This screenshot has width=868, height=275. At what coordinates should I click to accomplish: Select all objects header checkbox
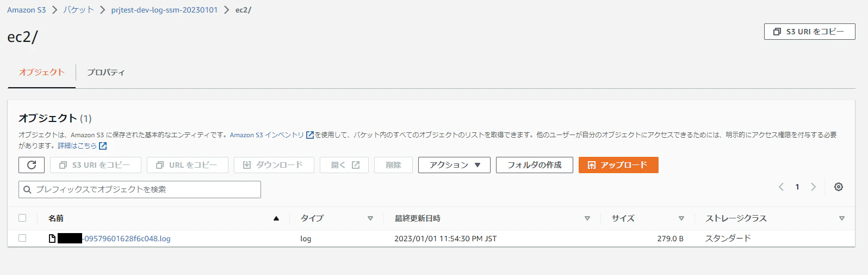coord(22,218)
